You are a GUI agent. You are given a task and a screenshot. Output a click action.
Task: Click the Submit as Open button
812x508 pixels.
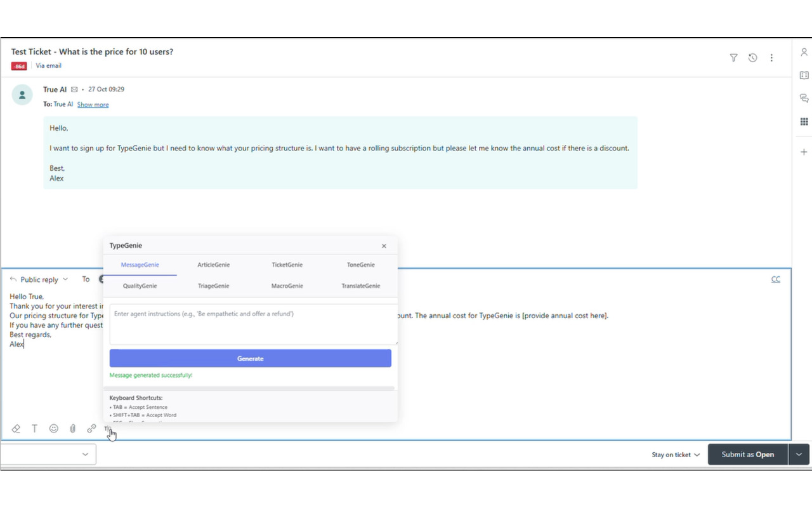(x=748, y=454)
